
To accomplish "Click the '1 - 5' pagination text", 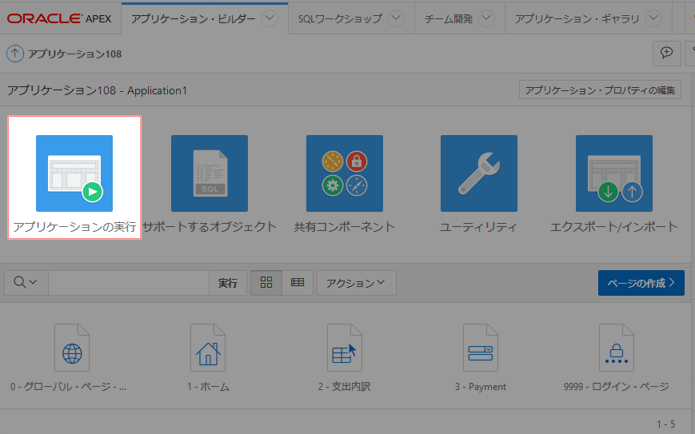I will (x=666, y=424).
